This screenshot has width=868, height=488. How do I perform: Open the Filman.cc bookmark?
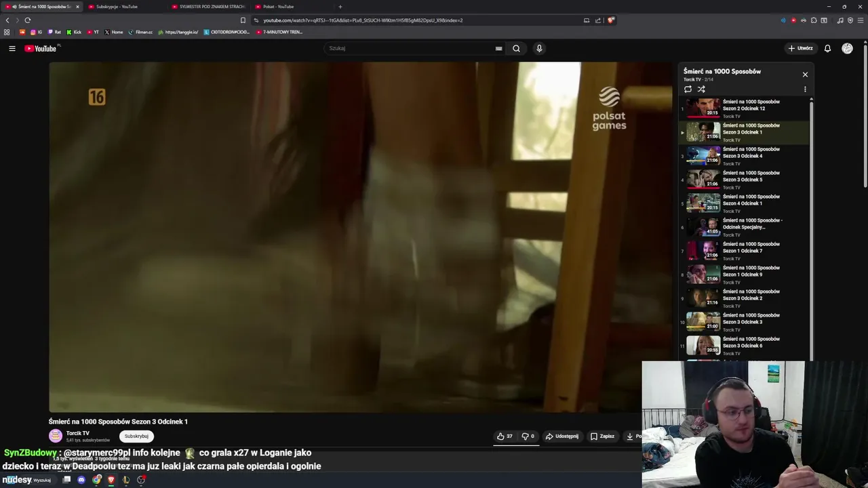click(x=140, y=32)
